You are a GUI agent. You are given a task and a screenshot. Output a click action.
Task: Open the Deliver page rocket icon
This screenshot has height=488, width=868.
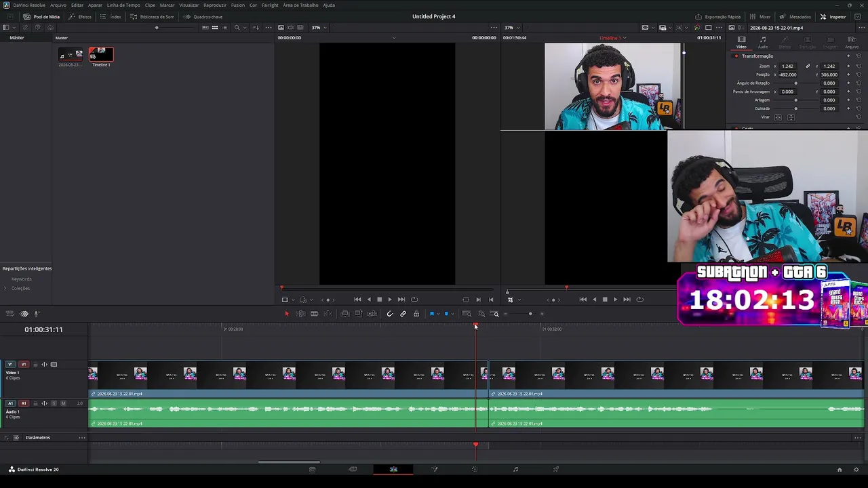click(556, 469)
